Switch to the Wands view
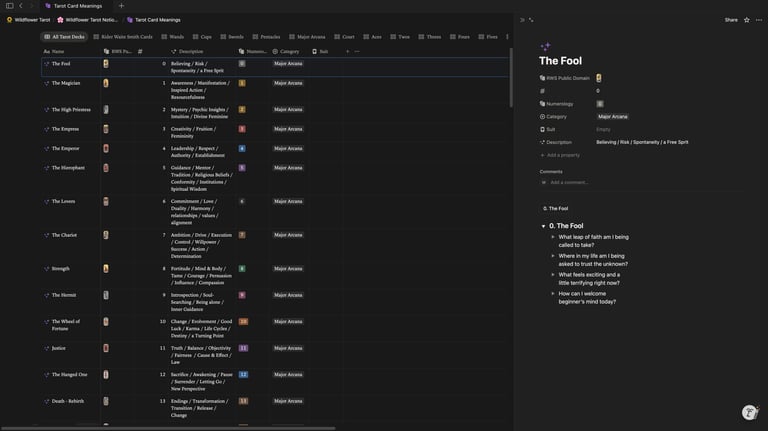768x431 pixels. (x=172, y=37)
